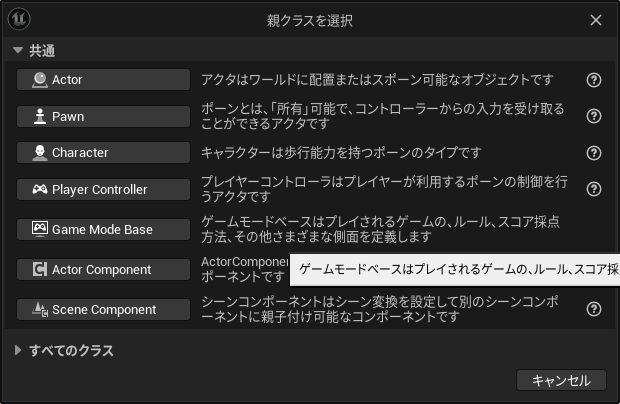Choose Pawn as the parent class
Image resolution: width=620 pixels, height=404 pixels.
[x=103, y=117]
